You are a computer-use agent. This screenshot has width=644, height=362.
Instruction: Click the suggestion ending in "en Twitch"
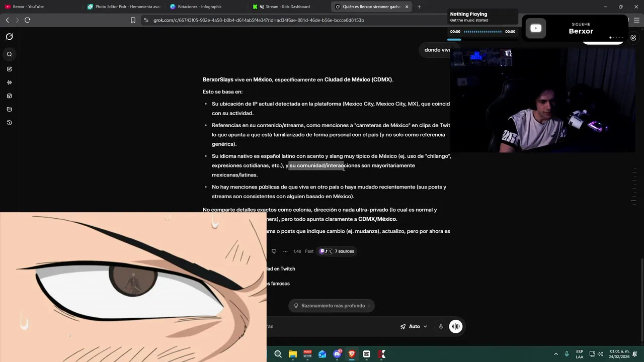point(281,269)
